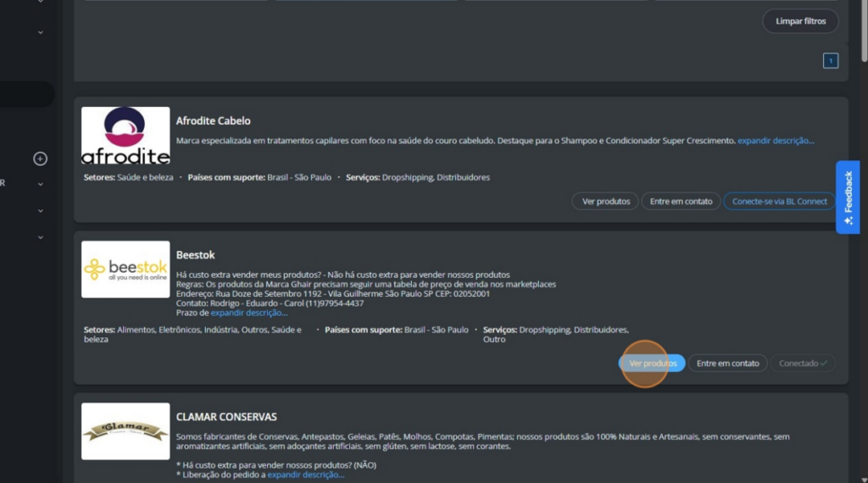Click the Conectado status button
The width and height of the screenshot is (868, 483).
pos(803,364)
